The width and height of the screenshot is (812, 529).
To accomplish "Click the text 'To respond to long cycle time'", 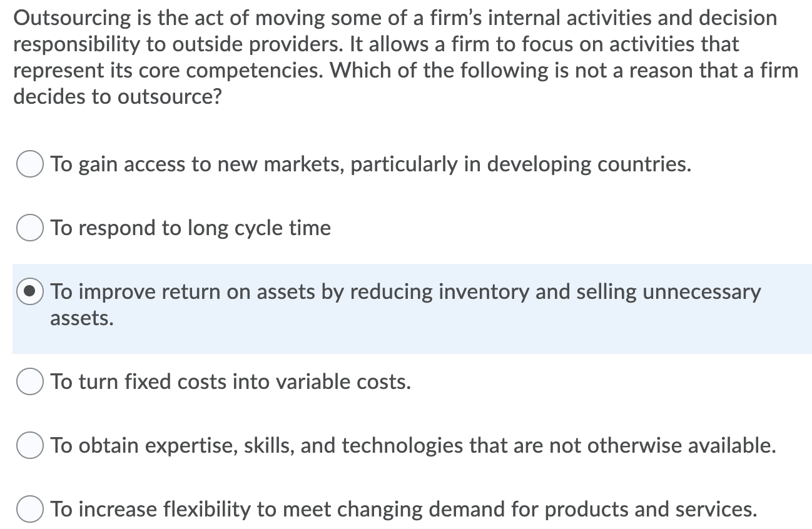I will [190, 228].
